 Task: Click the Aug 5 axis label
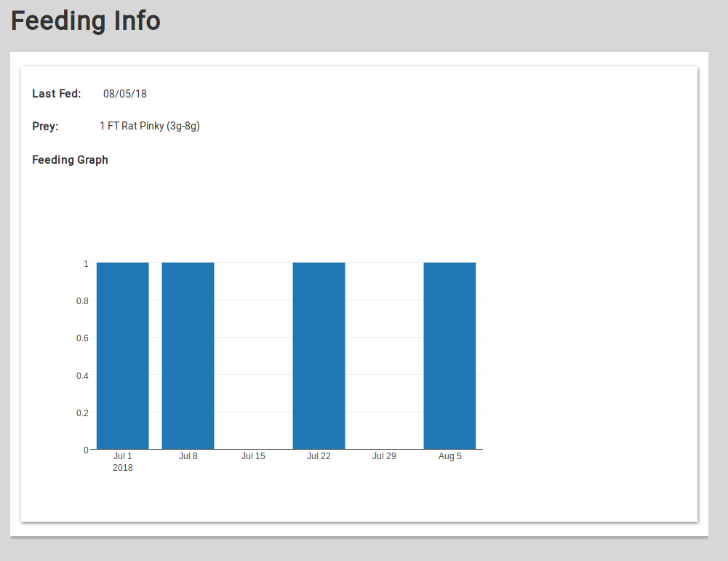tap(449, 455)
